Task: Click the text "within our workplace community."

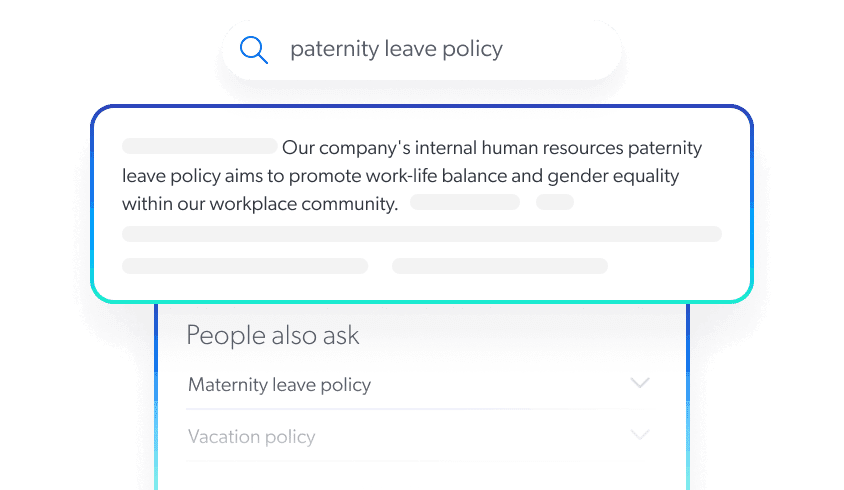Action: tap(260, 204)
